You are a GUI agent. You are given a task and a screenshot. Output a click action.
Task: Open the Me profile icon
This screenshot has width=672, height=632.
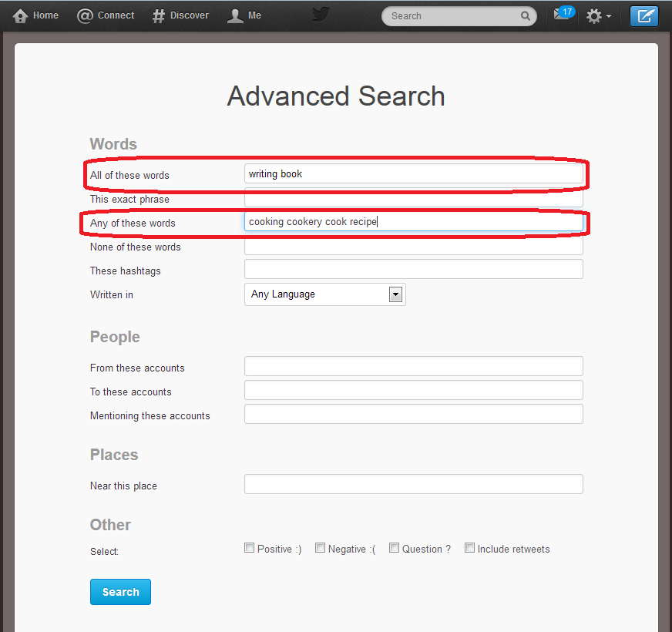[x=235, y=16]
